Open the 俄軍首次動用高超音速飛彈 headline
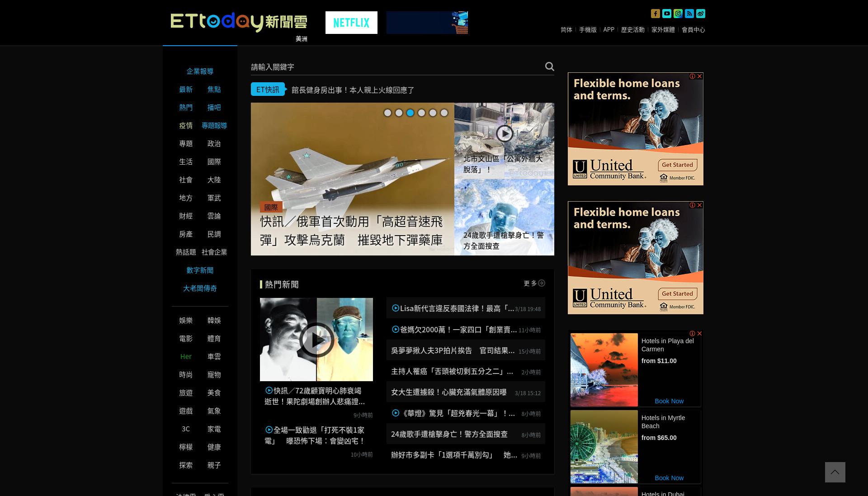The width and height of the screenshot is (868, 496). [x=351, y=231]
